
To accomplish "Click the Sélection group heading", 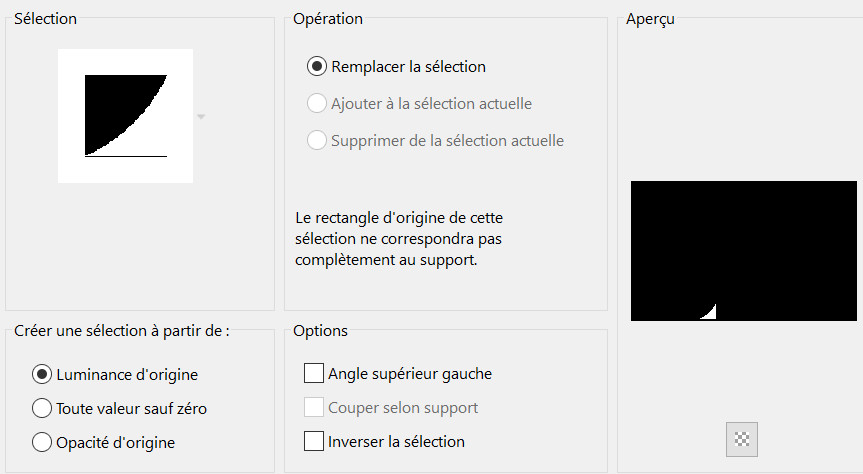I will (x=45, y=18).
